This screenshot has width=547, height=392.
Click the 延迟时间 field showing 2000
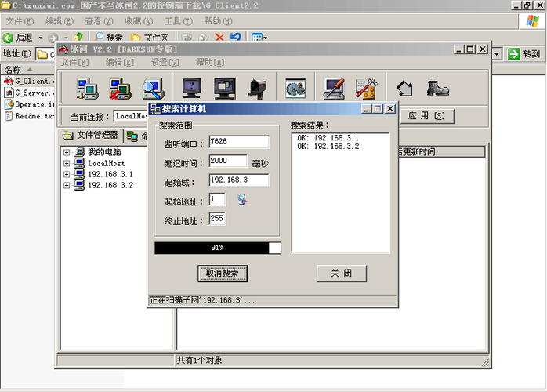(228, 161)
